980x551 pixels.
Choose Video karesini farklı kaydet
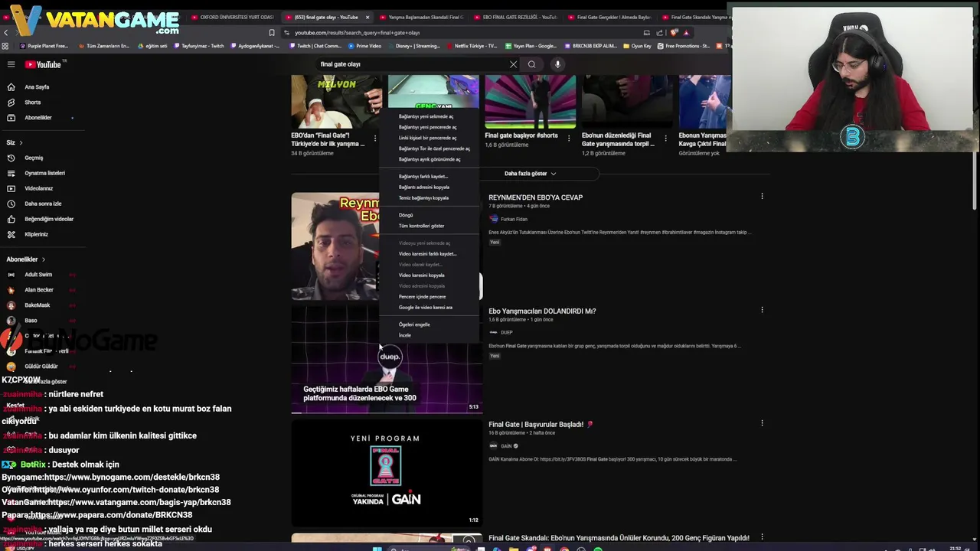click(429, 253)
